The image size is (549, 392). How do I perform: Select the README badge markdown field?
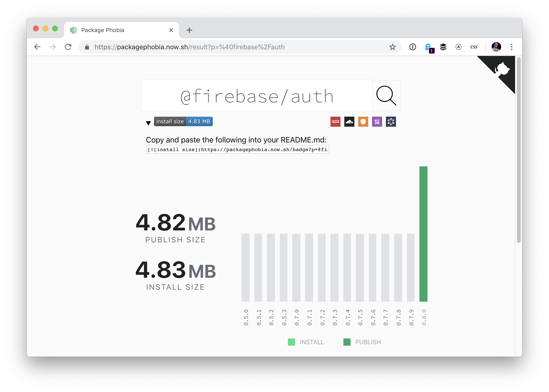tap(238, 150)
